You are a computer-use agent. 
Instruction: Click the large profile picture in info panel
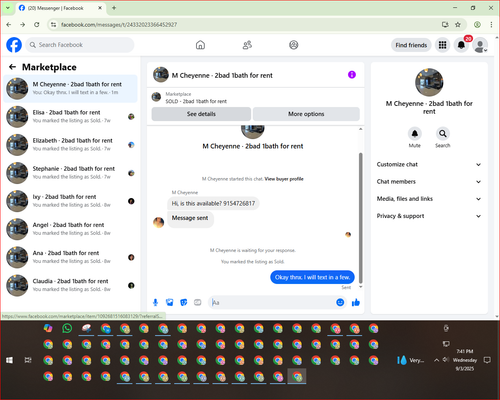[429, 82]
